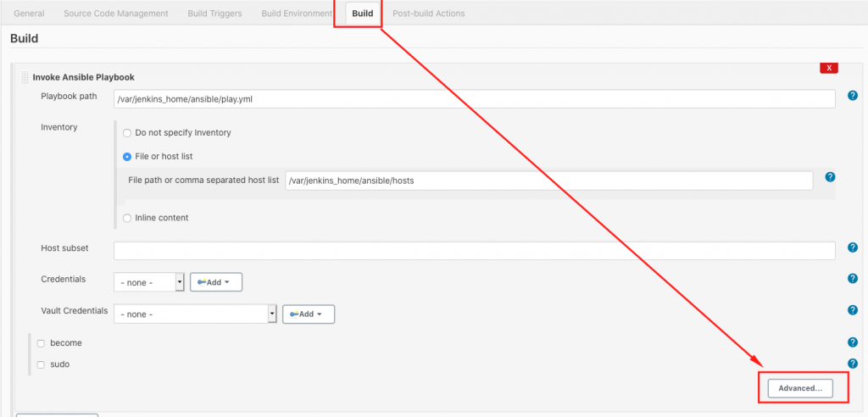This screenshot has height=417, width=868.
Task: Open help icon for become option
Action: [853, 342]
